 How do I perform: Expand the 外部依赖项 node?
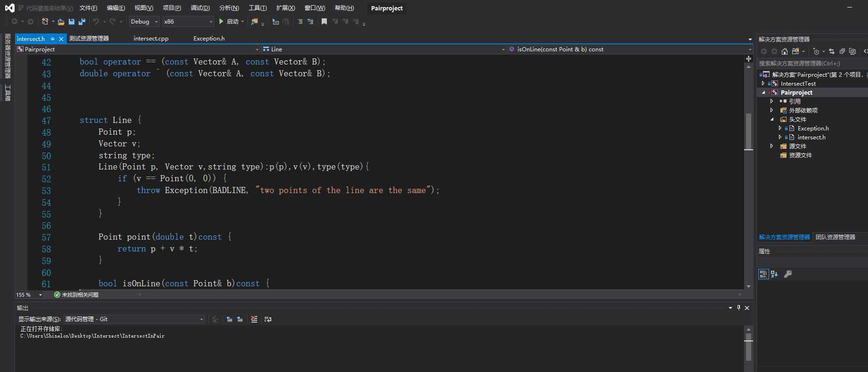click(x=771, y=110)
